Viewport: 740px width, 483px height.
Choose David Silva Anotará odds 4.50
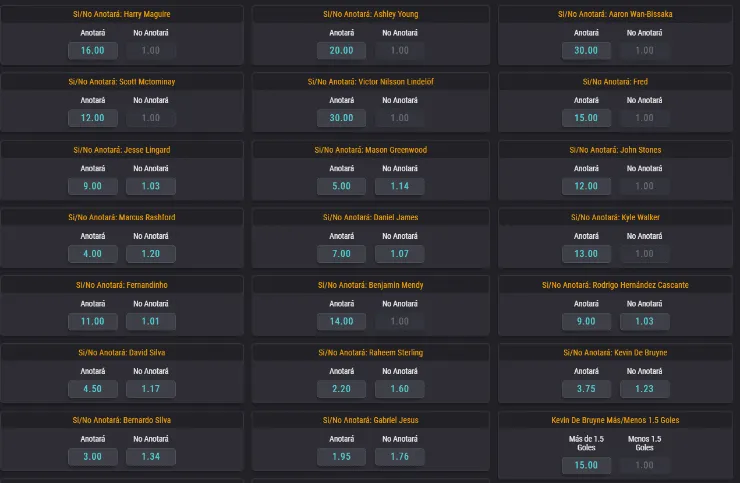pos(92,389)
